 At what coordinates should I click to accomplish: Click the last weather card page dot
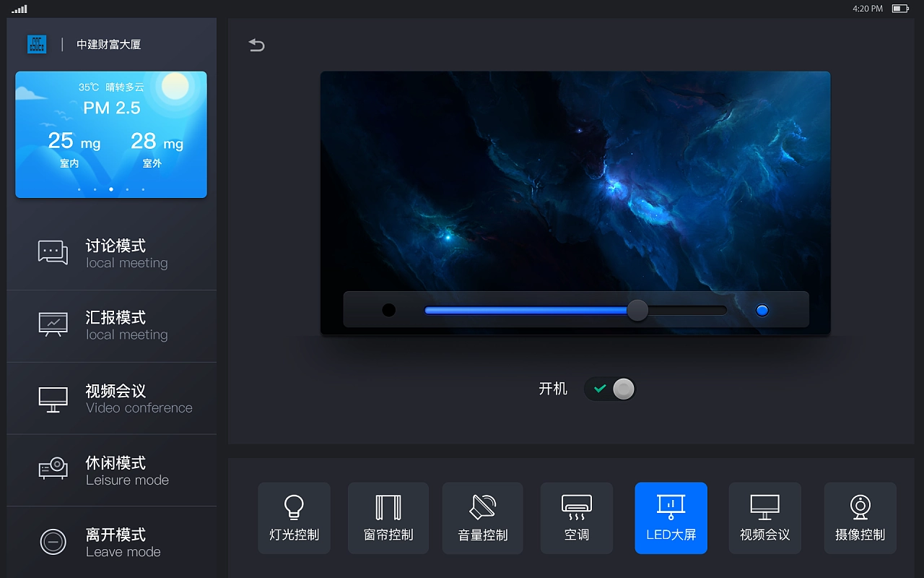pos(143,189)
